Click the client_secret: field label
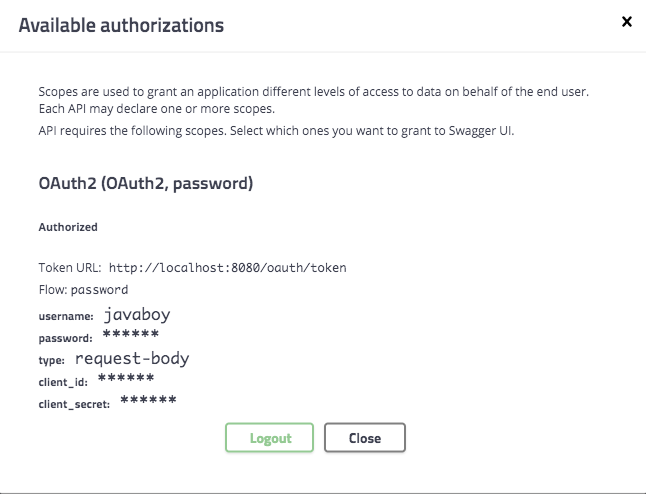Viewport: 646px width, 494px height. 74,404
